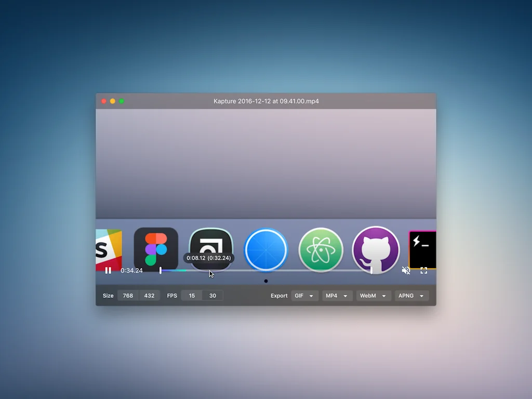The height and width of the screenshot is (399, 532).
Task: Select 15 FPS option
Action: tap(192, 296)
